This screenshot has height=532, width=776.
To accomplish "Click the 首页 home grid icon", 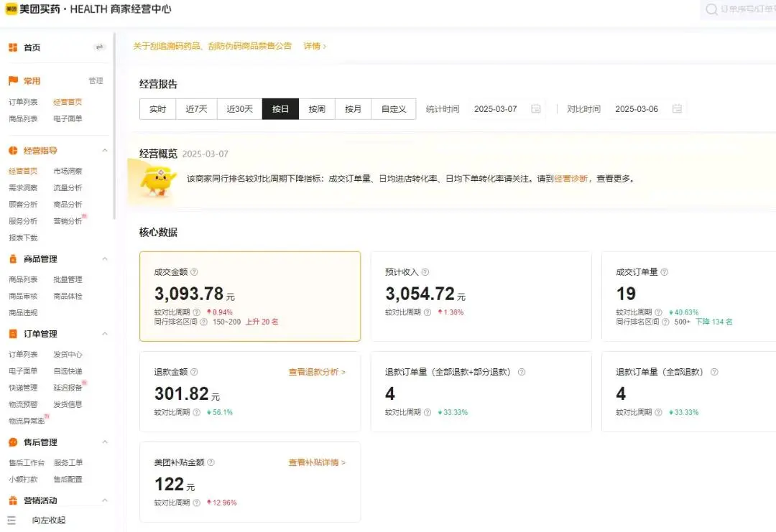I will (x=13, y=47).
